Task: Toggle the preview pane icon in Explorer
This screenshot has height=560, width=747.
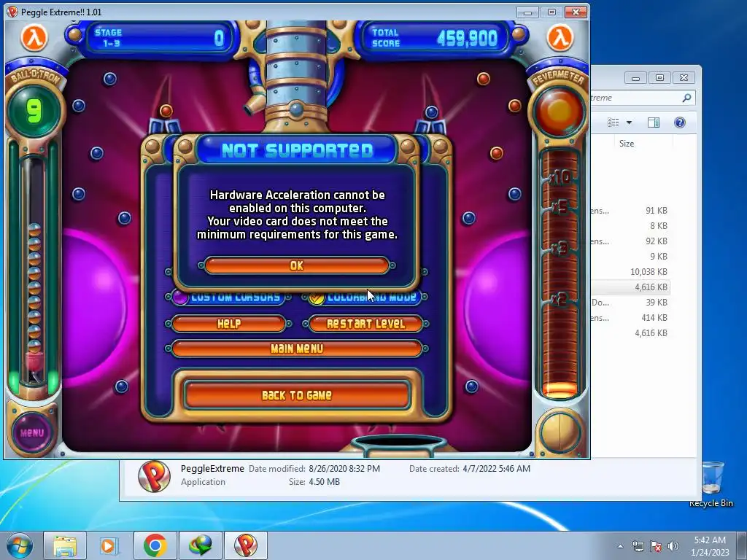Action: 654,122
